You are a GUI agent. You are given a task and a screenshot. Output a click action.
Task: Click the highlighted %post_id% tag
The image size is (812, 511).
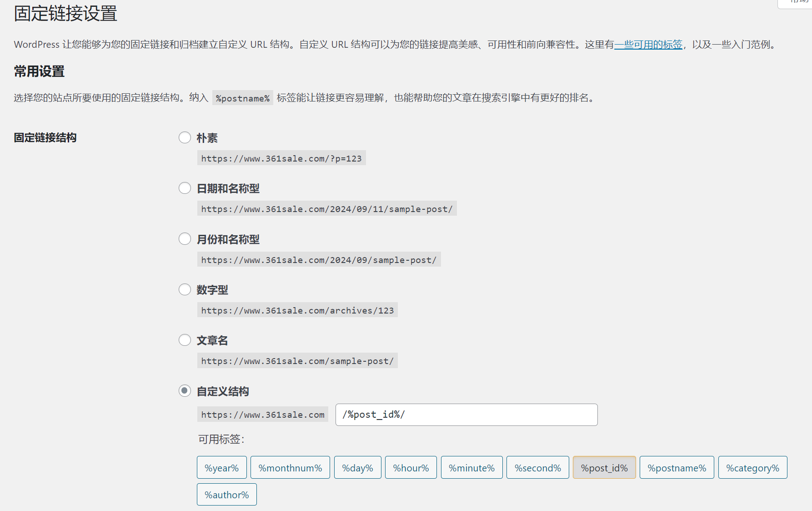tap(604, 467)
